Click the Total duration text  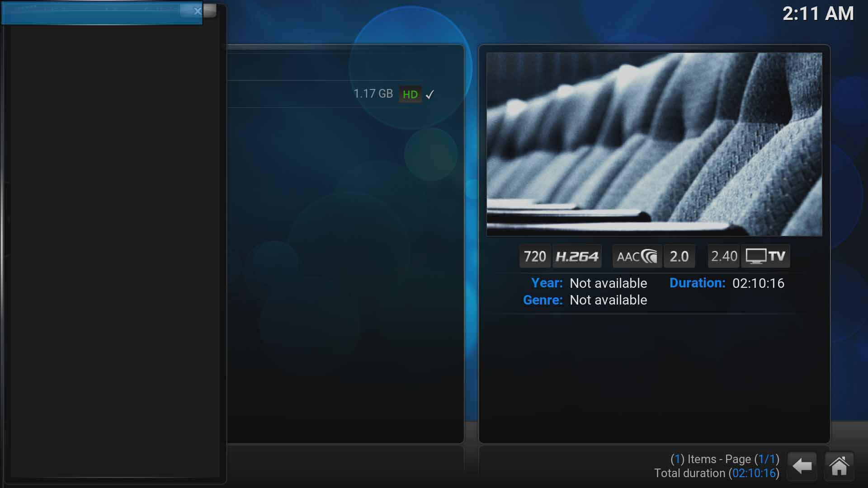point(717,473)
